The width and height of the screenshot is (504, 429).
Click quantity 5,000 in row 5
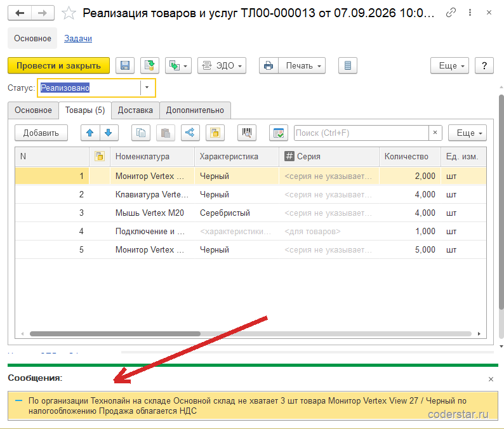[410, 249]
